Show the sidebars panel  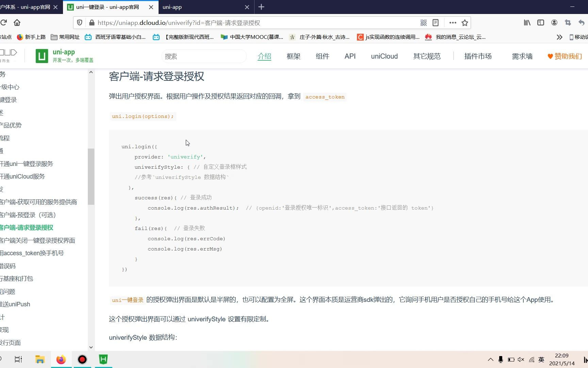(541, 22)
